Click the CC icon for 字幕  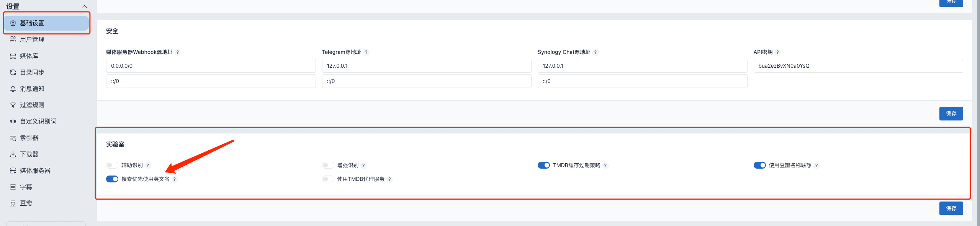[x=13, y=187]
